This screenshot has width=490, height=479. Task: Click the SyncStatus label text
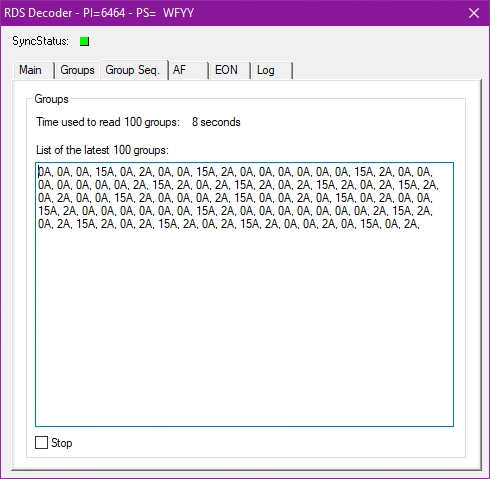click(x=40, y=41)
